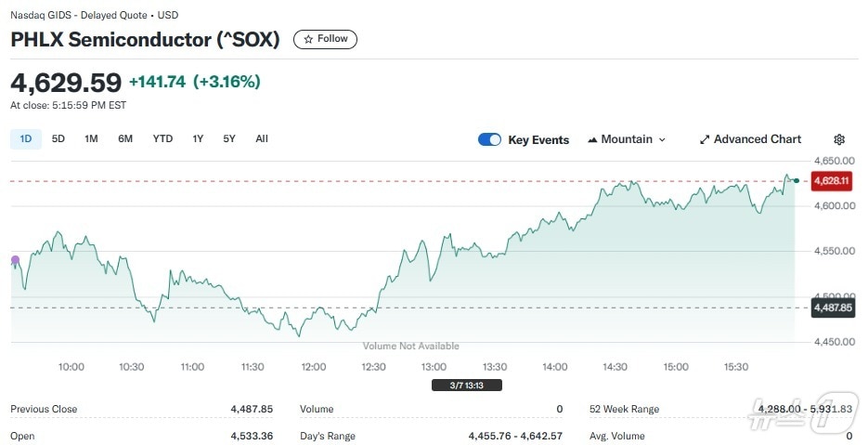This screenshot has height=445, width=868.
Task: Select the 1Y range tab
Action: pos(198,138)
